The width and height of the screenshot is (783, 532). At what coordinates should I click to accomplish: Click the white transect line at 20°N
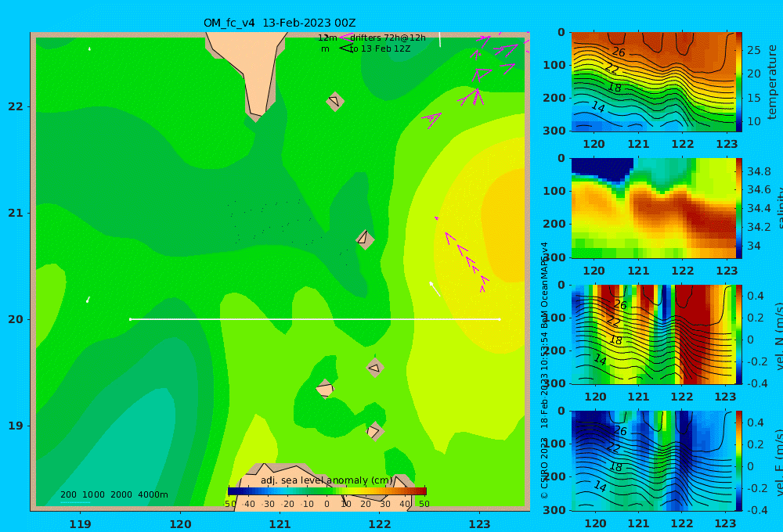(x=315, y=319)
